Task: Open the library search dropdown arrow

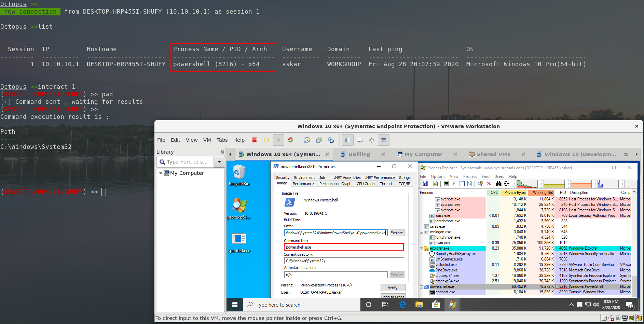Action: coord(219,162)
